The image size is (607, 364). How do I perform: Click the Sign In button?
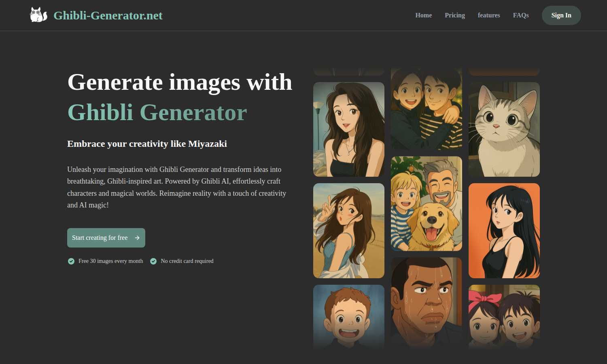[x=561, y=15]
